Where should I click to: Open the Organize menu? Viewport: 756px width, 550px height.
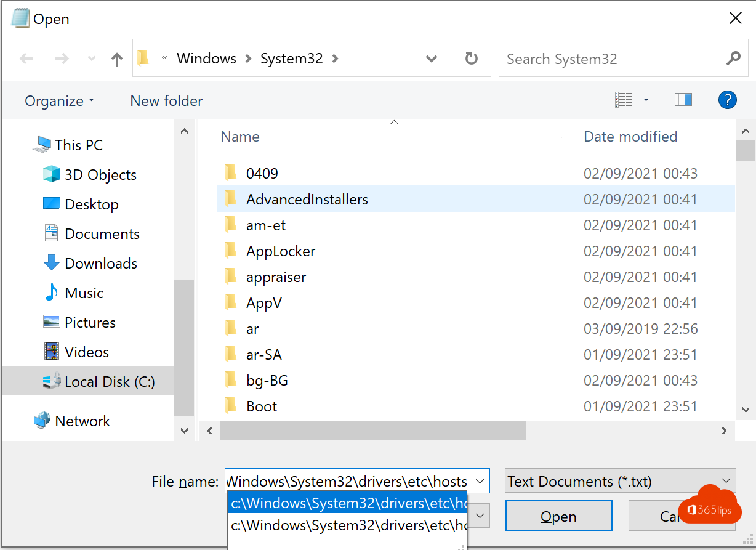click(x=58, y=100)
